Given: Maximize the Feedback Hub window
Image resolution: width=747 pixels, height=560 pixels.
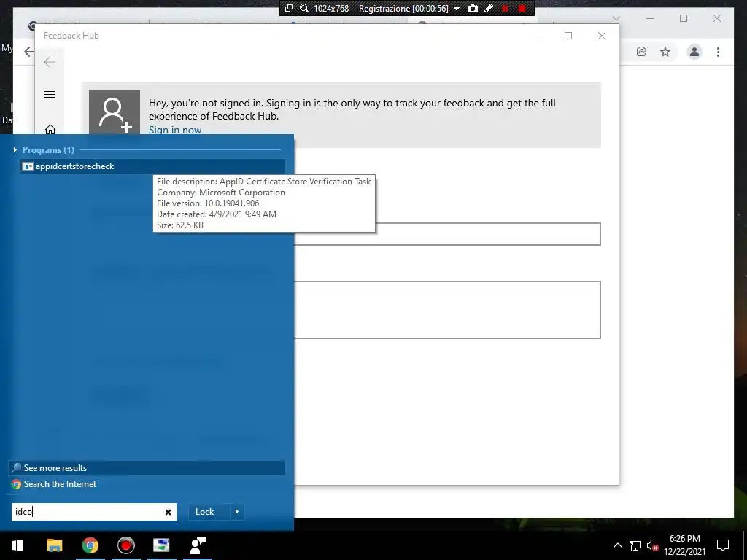Looking at the screenshot, I should [568, 36].
